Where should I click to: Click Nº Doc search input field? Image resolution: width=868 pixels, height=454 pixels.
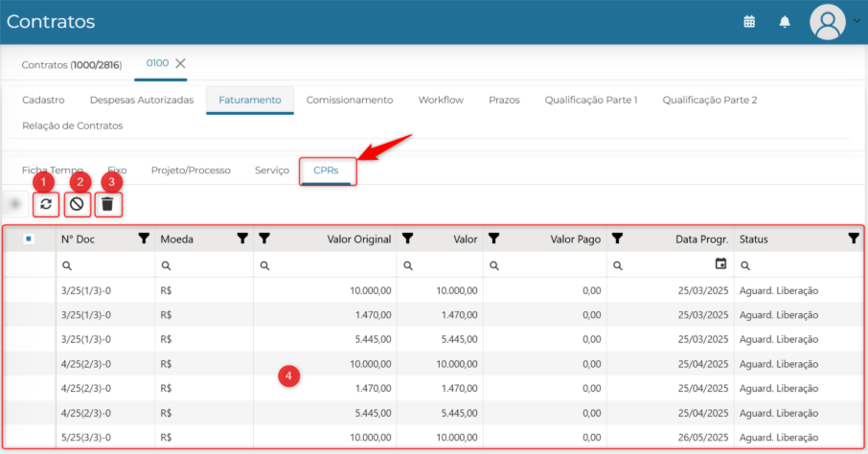coord(105,265)
